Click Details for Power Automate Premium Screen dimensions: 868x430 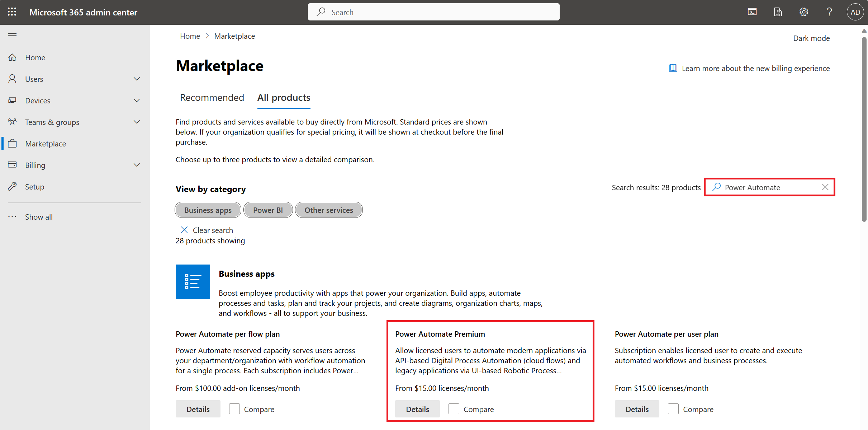417,409
